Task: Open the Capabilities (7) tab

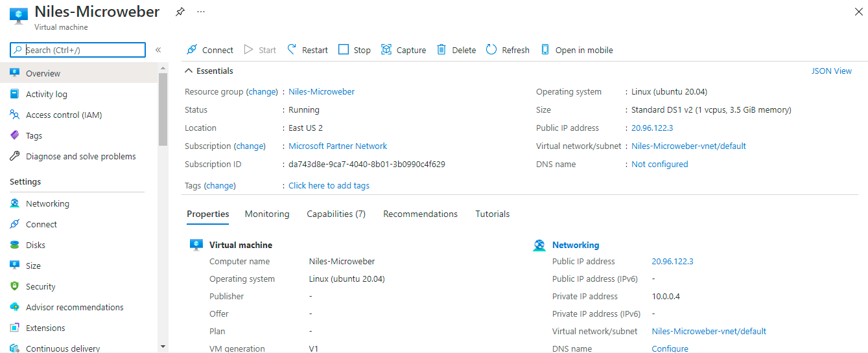Action: [x=336, y=214]
